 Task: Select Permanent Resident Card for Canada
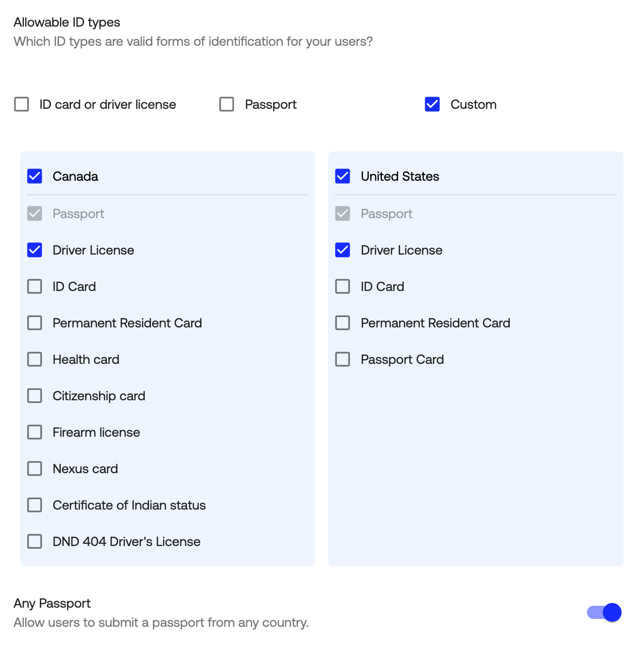pos(35,323)
